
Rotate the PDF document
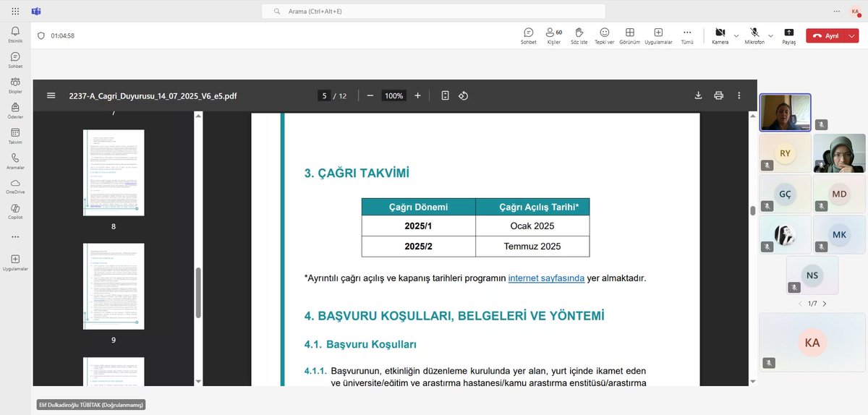pos(464,95)
